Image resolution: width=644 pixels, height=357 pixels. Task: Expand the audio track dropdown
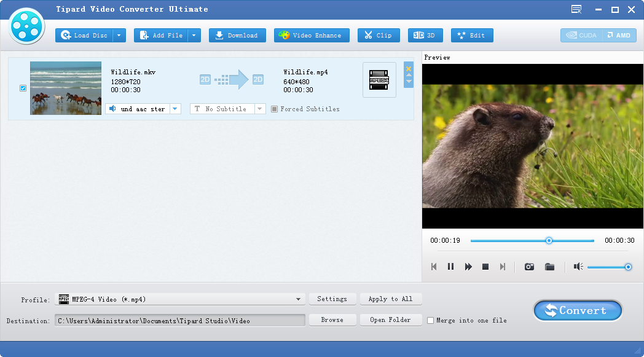pyautogui.click(x=175, y=109)
